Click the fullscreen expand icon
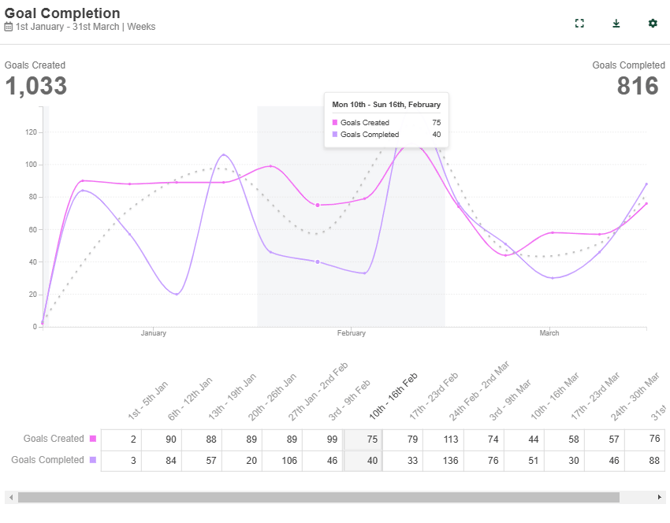 [579, 23]
